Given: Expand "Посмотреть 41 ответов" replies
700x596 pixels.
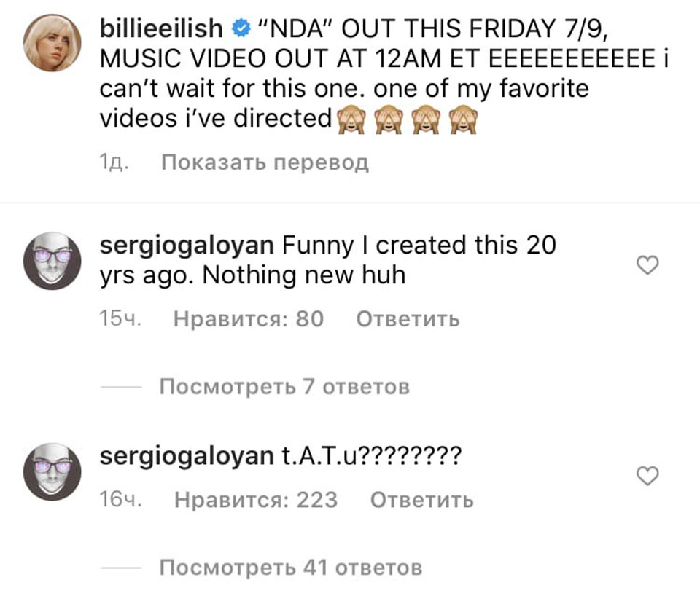Looking at the screenshot, I should pyautogui.click(x=290, y=566).
